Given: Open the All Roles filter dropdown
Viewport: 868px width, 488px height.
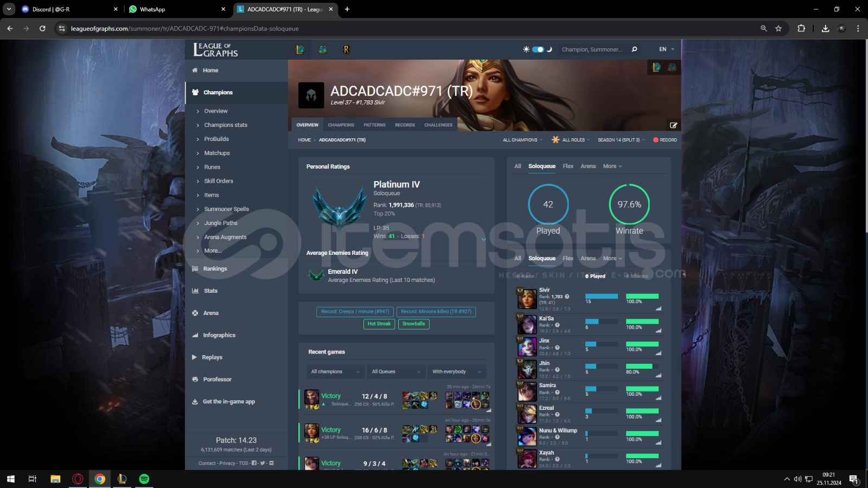Looking at the screenshot, I should pos(571,140).
